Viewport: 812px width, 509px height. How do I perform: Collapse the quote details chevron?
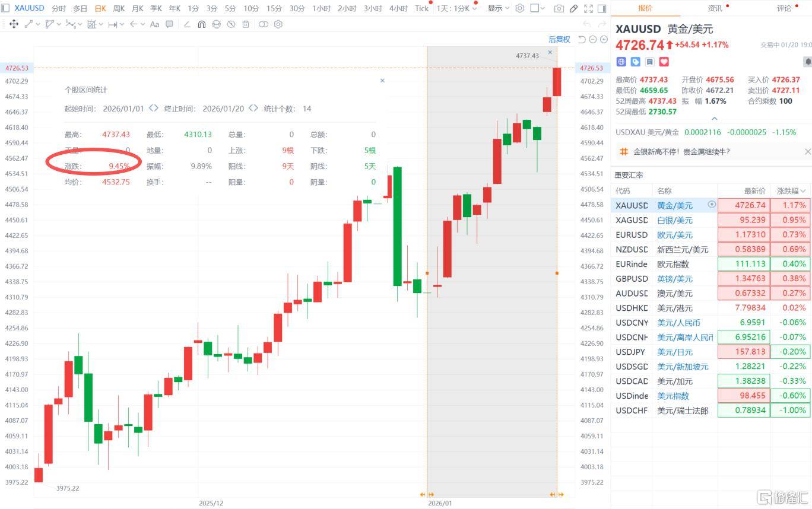(x=714, y=118)
